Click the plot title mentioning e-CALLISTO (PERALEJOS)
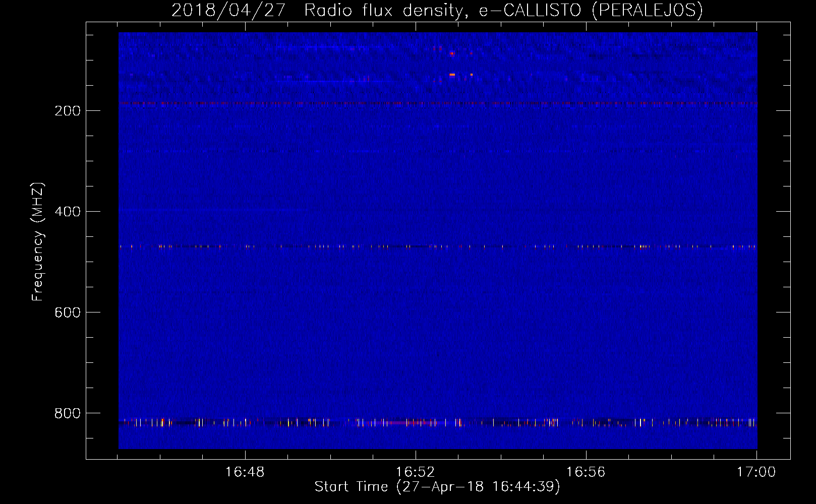 point(437,11)
